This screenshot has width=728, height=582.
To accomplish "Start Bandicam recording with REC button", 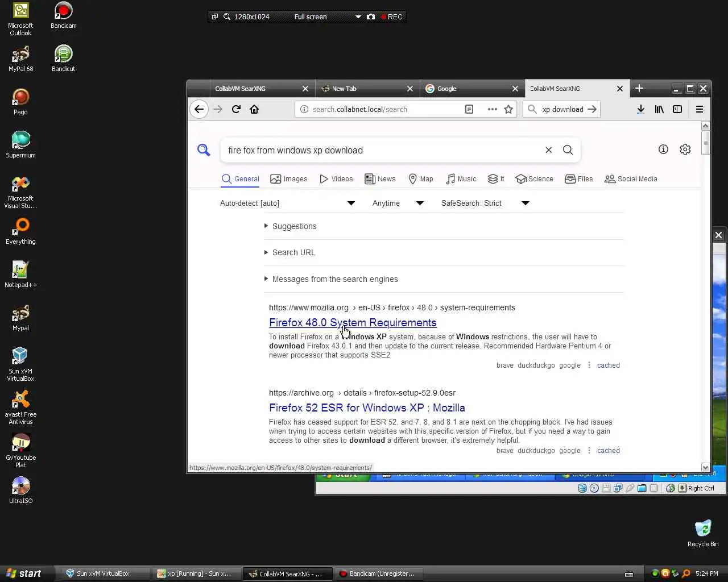I will [392, 16].
